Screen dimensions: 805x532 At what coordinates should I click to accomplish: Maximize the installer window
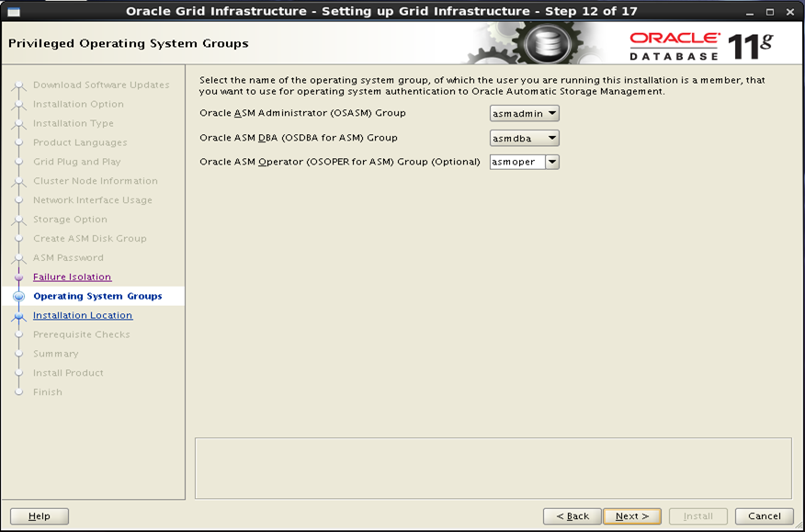click(770, 12)
